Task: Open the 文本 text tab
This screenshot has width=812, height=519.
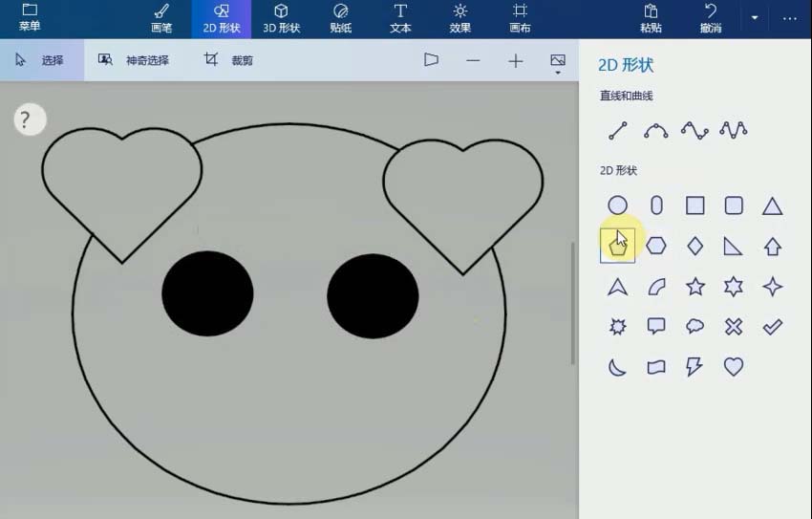Action: point(400,19)
